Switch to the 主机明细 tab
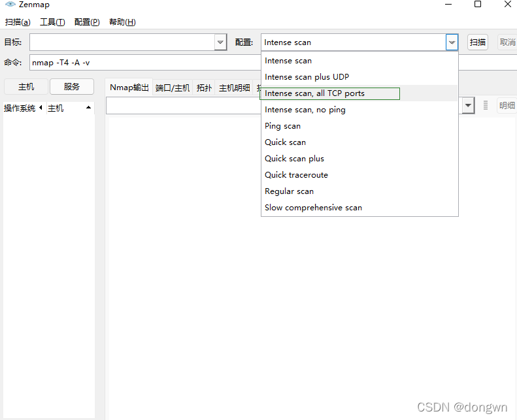 (x=234, y=88)
